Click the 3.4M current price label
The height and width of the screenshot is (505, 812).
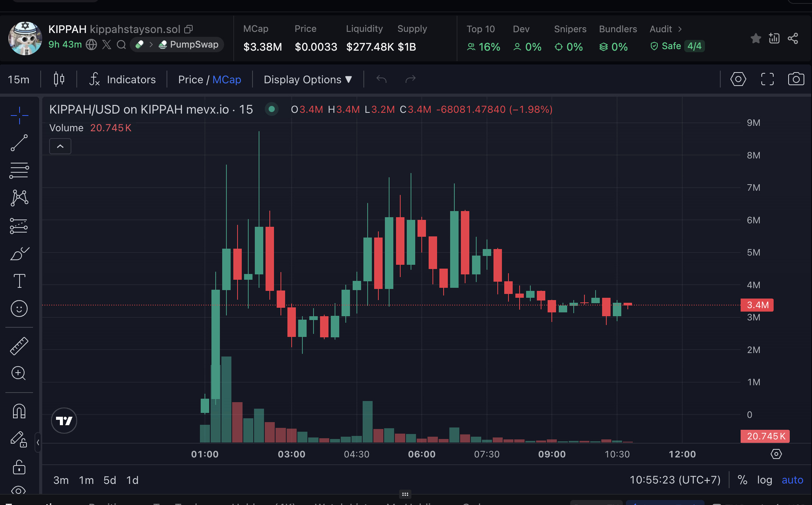coord(757,305)
